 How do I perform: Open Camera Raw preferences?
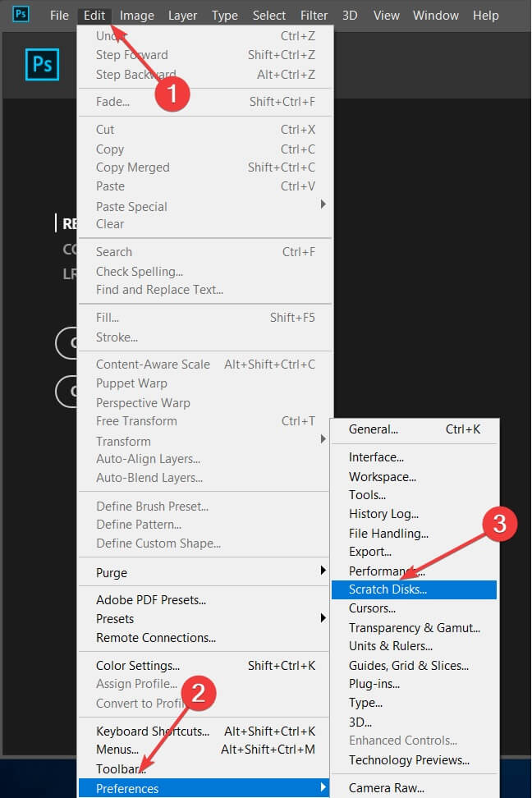pos(384,788)
